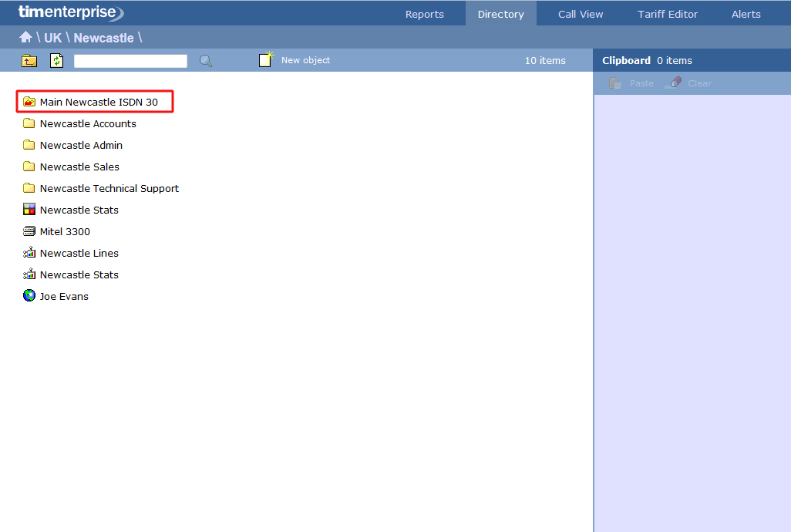Select the Newcastle Lines item
Screen dimensions: 791x532
(x=79, y=253)
